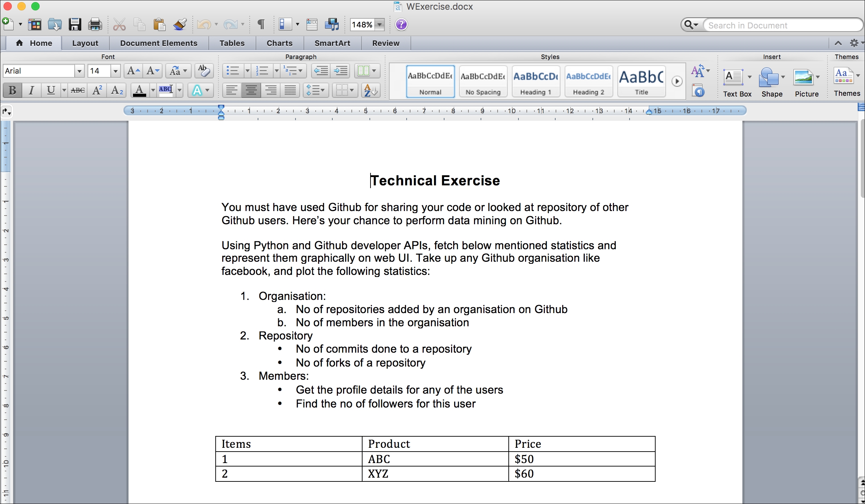
Task: Apply the Title style
Action: coord(641,82)
